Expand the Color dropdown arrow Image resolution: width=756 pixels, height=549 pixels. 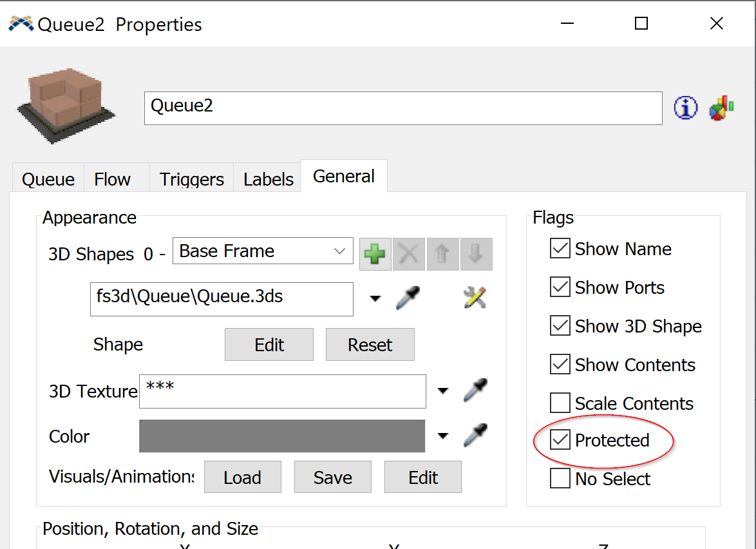click(x=443, y=436)
